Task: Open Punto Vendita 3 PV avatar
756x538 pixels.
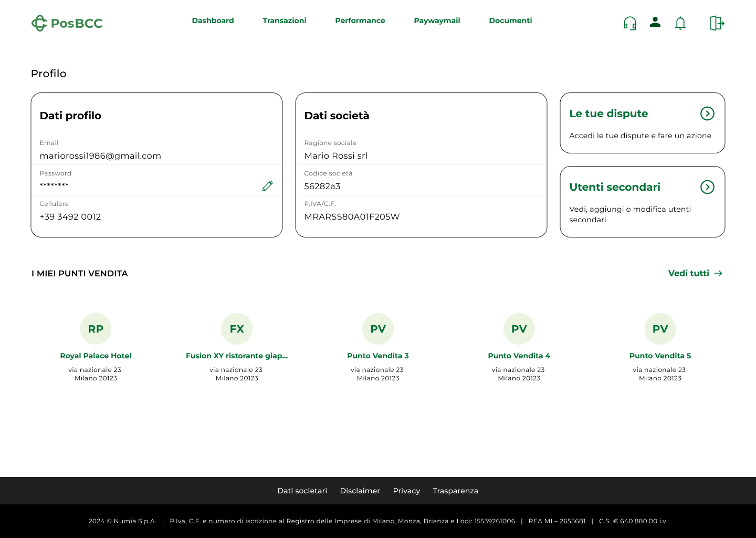Action: (x=377, y=329)
